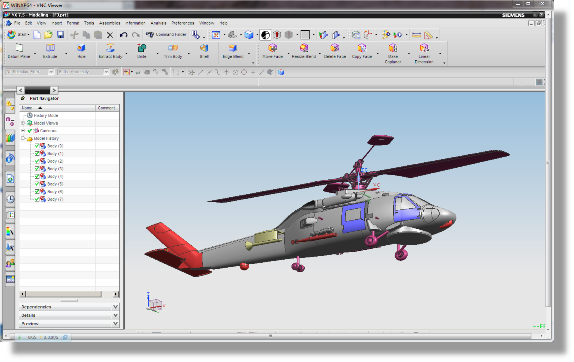Open the Edit menu
This screenshot has width=574, height=362.
(x=29, y=23)
